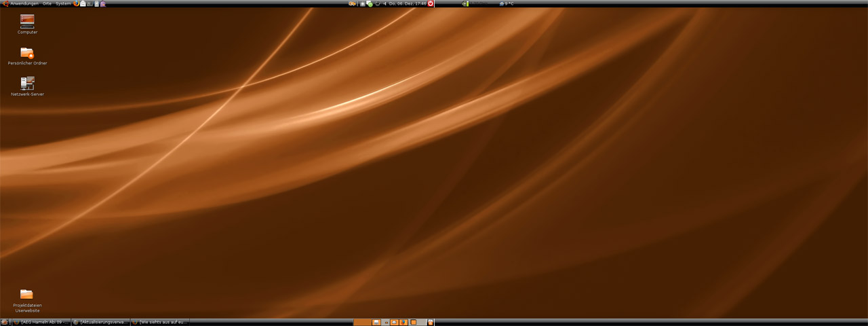Viewport: 868px width, 326px height.
Task: Launch Firefox from the top panel
Action: [x=77, y=3]
